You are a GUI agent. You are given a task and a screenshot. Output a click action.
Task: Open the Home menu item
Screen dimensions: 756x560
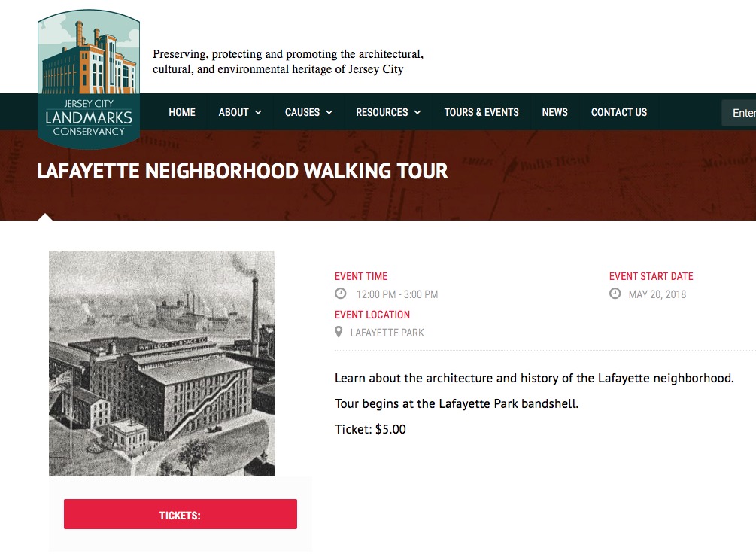pos(182,112)
